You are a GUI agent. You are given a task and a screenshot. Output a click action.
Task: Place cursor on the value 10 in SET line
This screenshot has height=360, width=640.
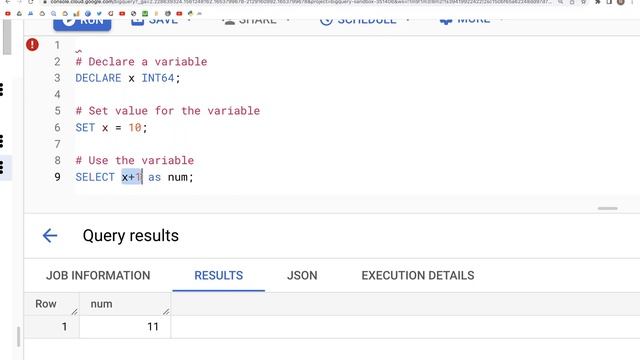(x=135, y=127)
